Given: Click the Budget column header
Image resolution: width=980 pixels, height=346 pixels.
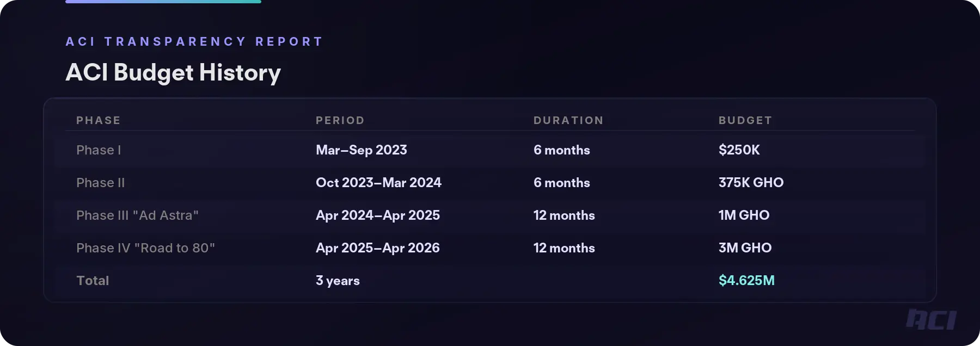Looking at the screenshot, I should tap(745, 120).
